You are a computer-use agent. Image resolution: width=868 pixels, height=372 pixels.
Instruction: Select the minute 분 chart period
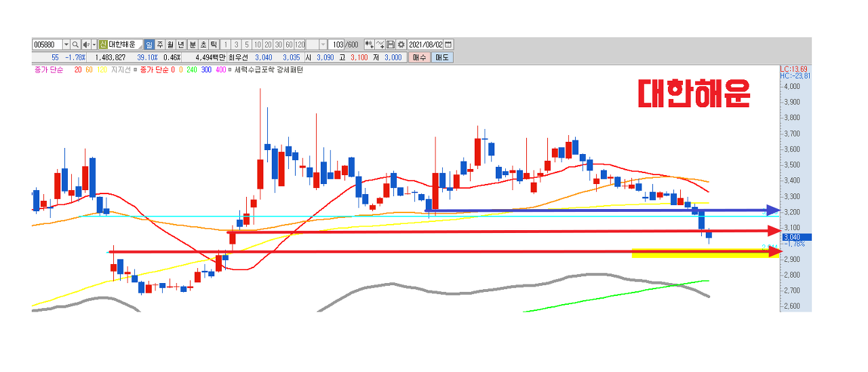193,44
